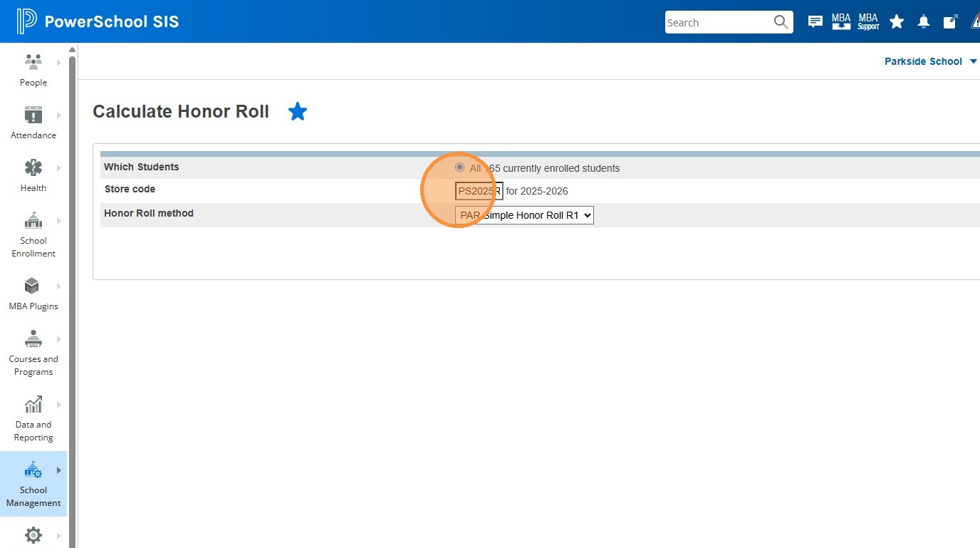
Task: Open the Parkside School selector
Action: click(931, 61)
